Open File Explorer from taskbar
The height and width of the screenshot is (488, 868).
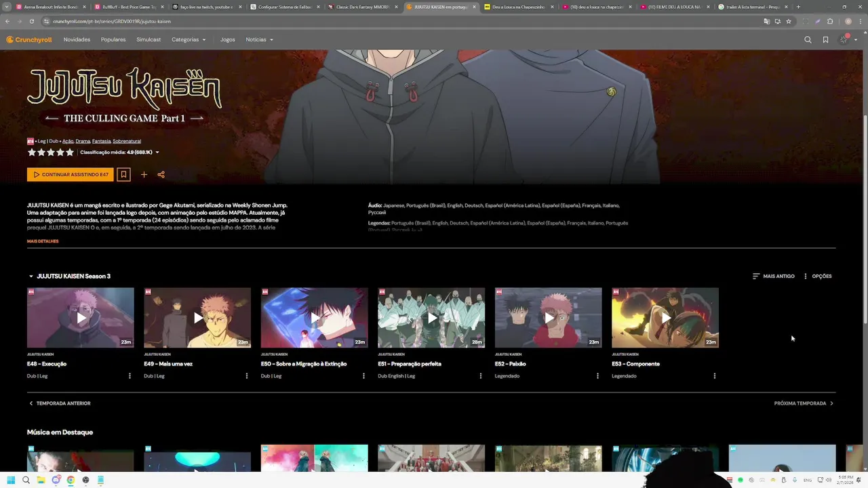point(41,480)
